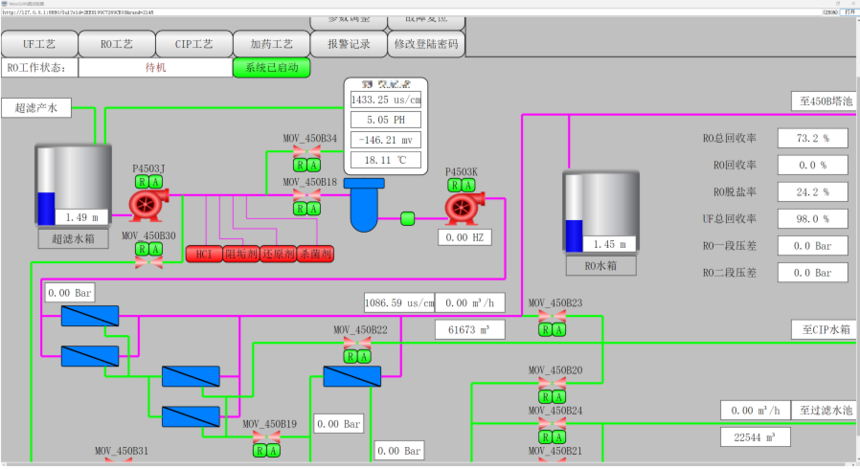This screenshot has width=860, height=469.
Task: Toggle the A indicator of pump P4503J
Action: (155, 182)
